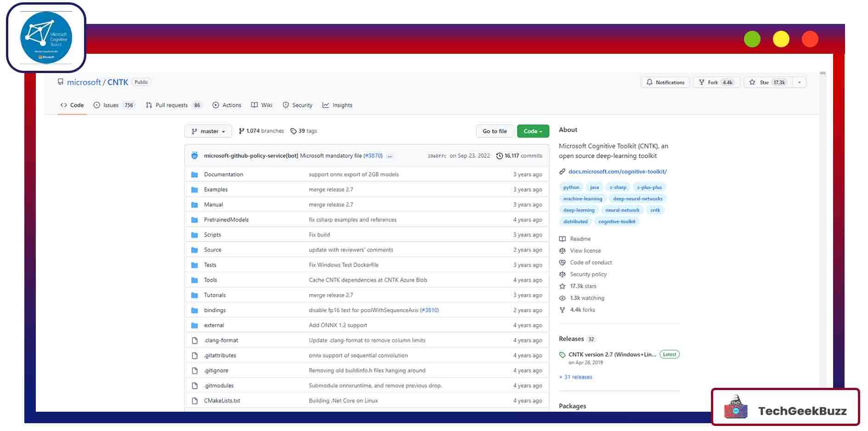Click the Go to file button
The image size is (868, 431).
(494, 131)
